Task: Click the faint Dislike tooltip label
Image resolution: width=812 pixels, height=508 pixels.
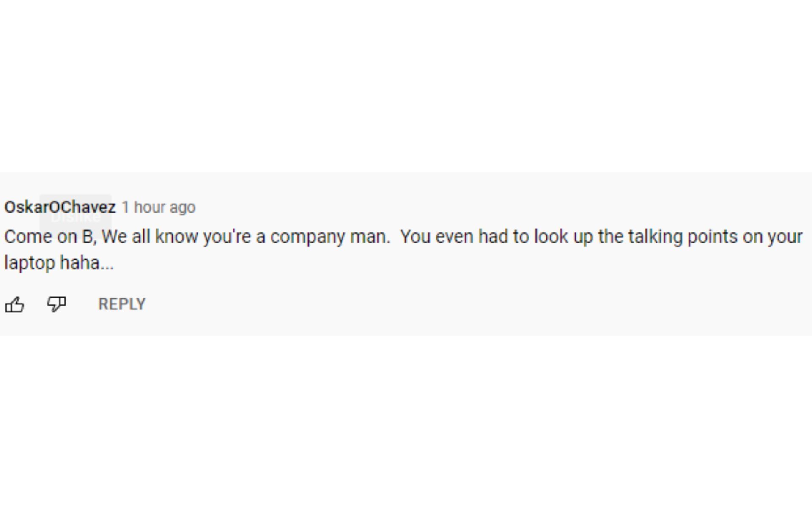Action: [x=75, y=217]
